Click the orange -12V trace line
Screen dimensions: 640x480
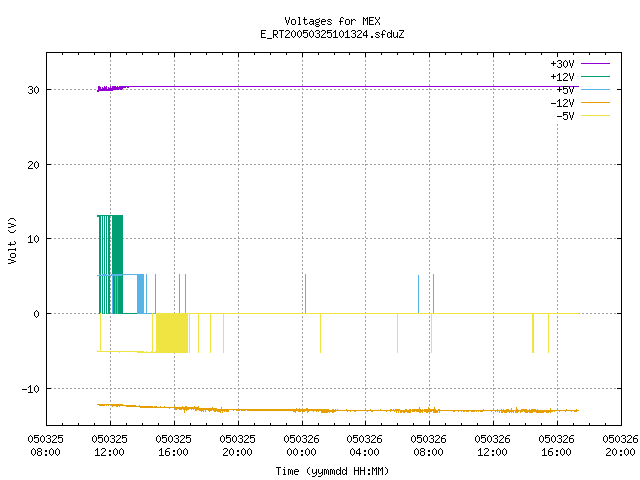click(338, 409)
